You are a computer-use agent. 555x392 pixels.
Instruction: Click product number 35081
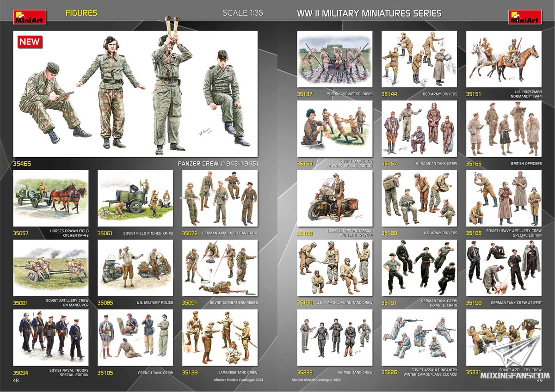click(21, 303)
